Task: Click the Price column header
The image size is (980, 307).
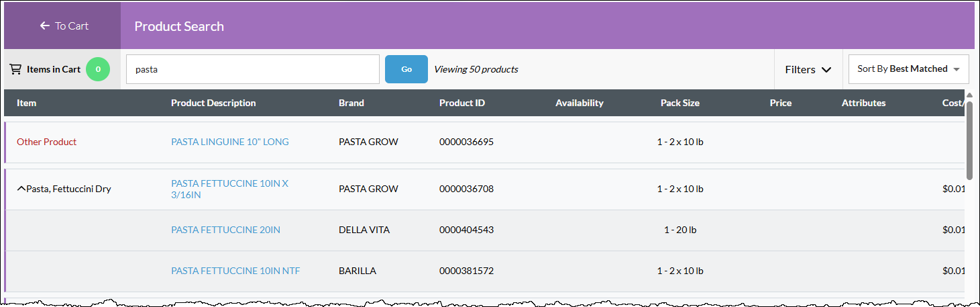Action: point(781,103)
